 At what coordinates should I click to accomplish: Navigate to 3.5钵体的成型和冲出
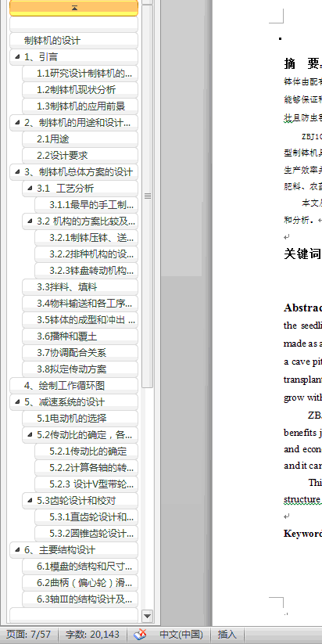click(80, 319)
